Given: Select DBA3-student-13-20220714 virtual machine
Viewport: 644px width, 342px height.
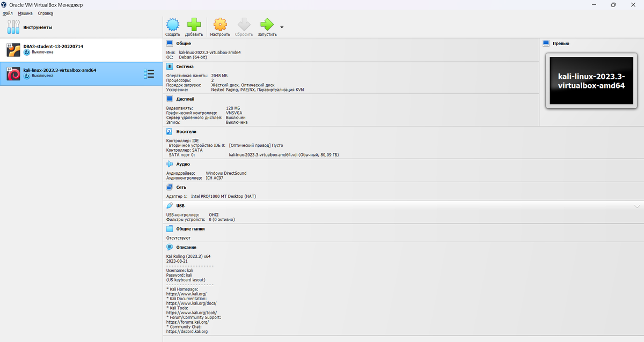Looking at the screenshot, I should 81,50.
